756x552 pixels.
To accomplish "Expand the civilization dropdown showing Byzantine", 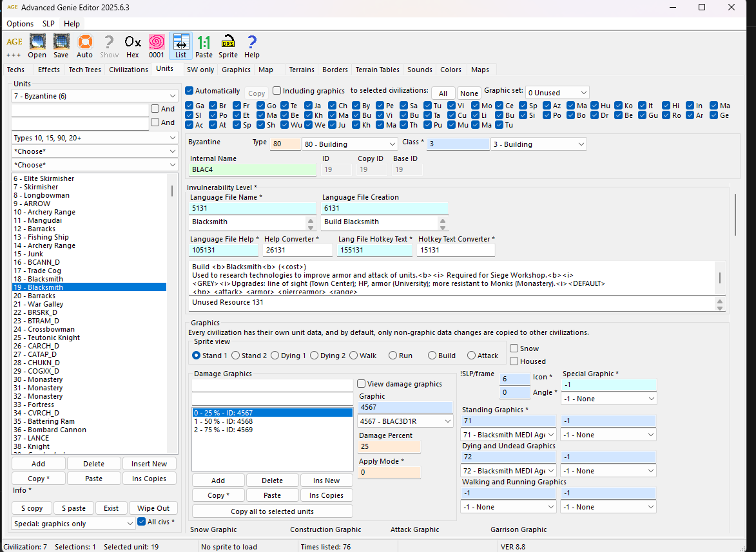I will [x=94, y=96].
